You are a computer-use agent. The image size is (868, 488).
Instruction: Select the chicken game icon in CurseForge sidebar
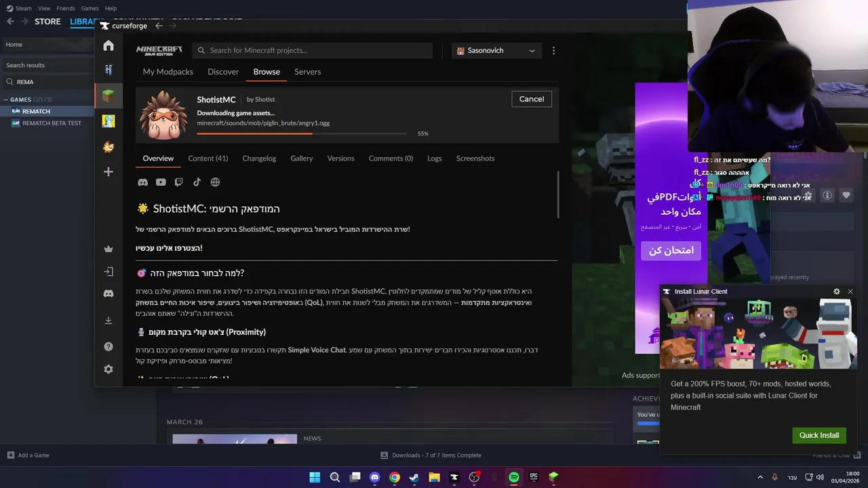click(x=108, y=146)
